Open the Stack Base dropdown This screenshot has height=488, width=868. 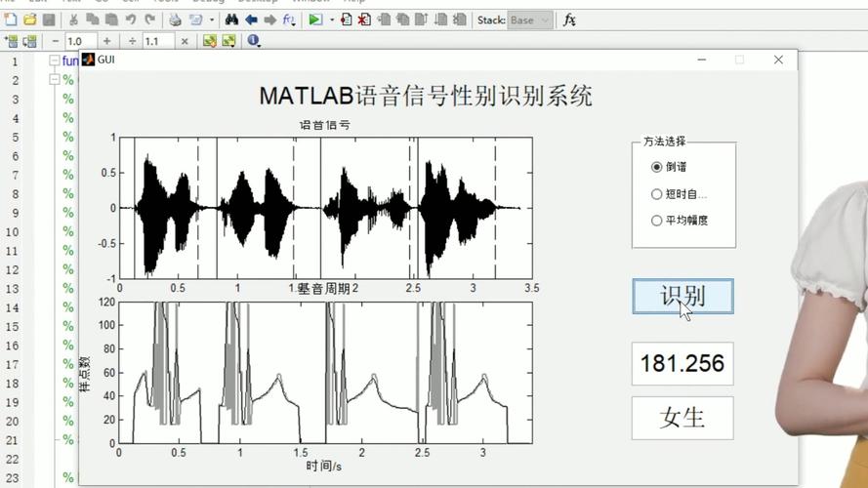(530, 20)
